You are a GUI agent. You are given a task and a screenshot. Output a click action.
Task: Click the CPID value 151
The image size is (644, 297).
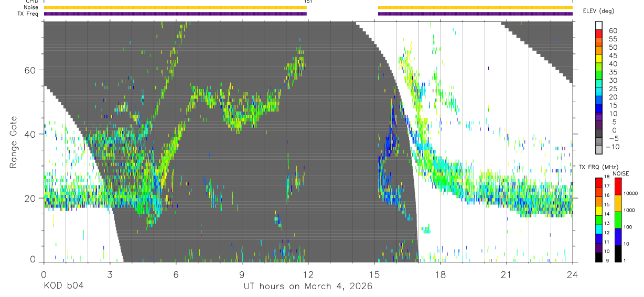[308, 2]
